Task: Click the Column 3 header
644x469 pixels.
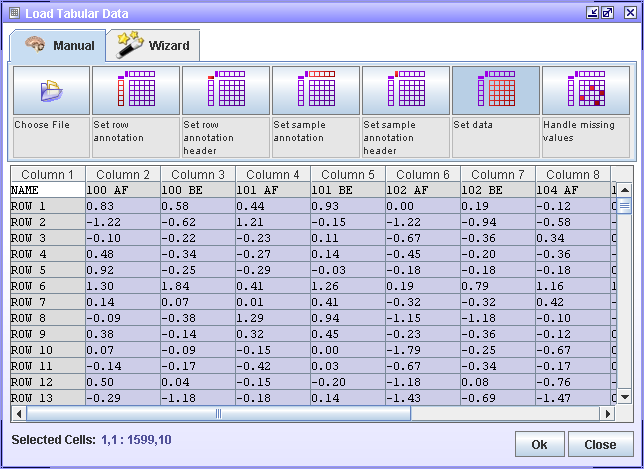Action: [x=198, y=175]
